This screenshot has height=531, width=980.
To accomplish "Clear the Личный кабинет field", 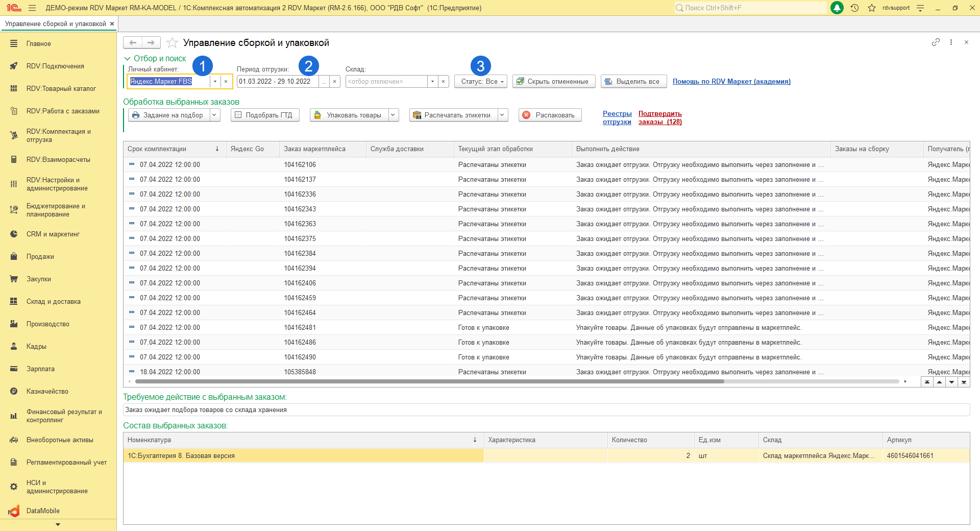I will pos(226,82).
